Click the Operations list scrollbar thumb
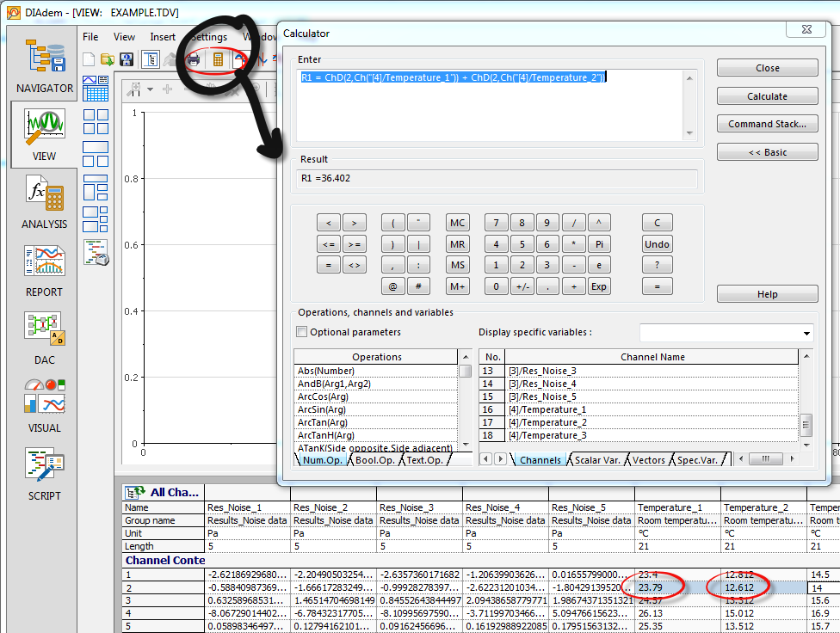This screenshot has width=840, height=633. click(x=466, y=371)
